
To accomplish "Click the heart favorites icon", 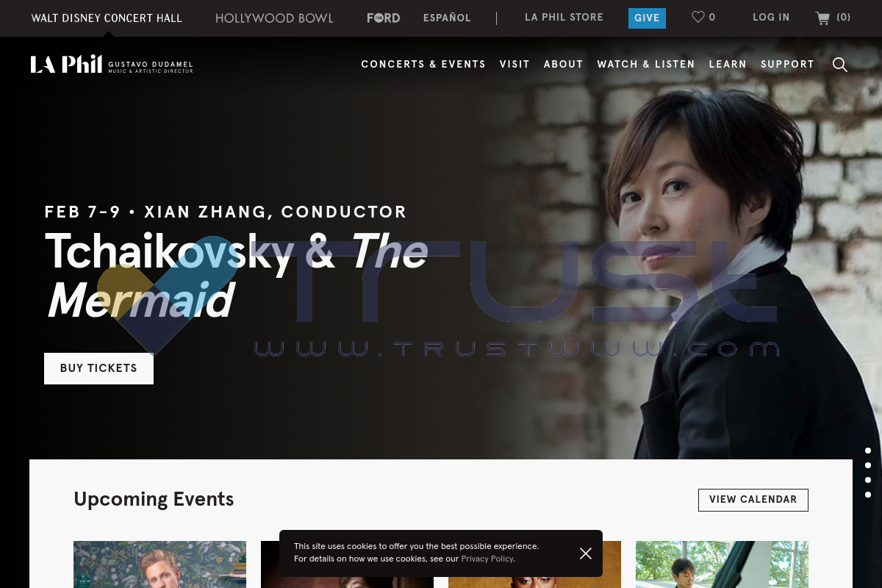I will pyautogui.click(x=698, y=17).
